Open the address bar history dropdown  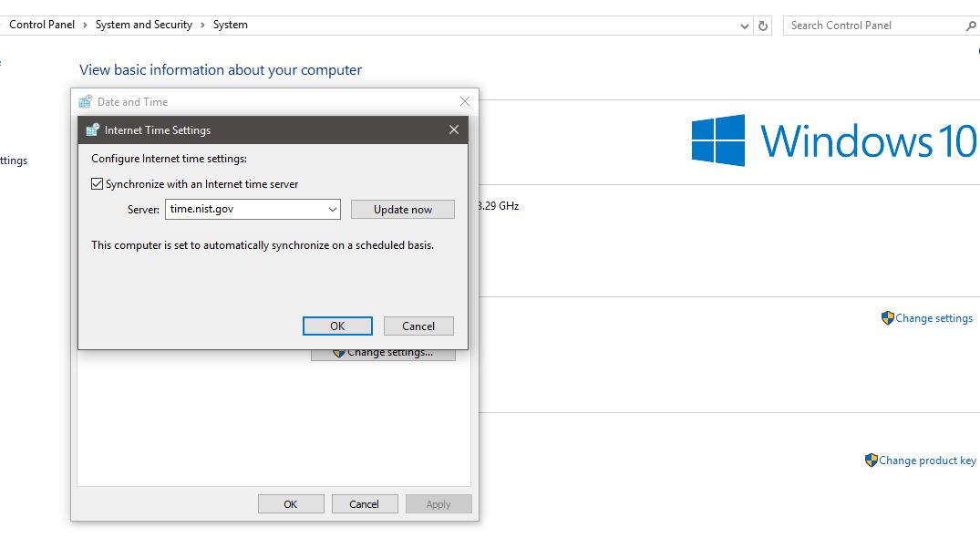[745, 26]
